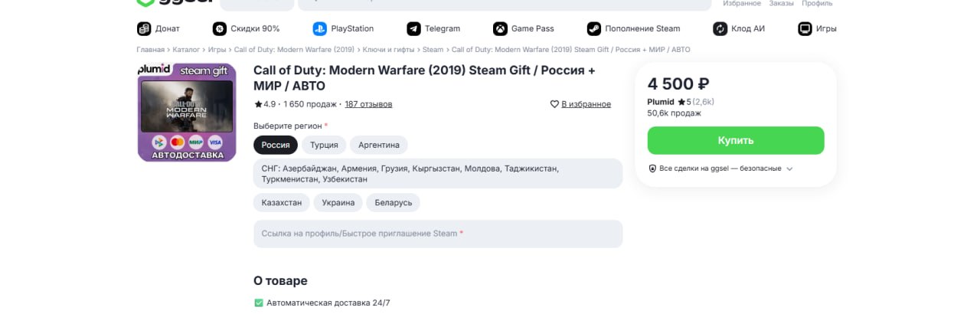Focus the Steam profile link input field

point(438,234)
